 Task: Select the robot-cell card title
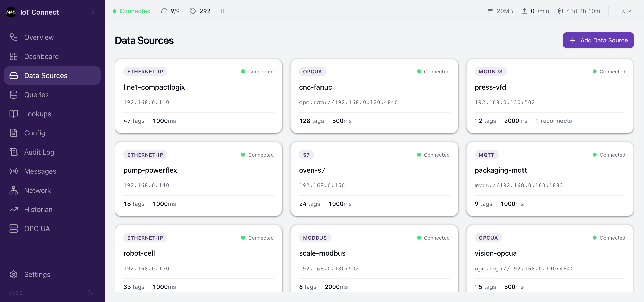139,253
